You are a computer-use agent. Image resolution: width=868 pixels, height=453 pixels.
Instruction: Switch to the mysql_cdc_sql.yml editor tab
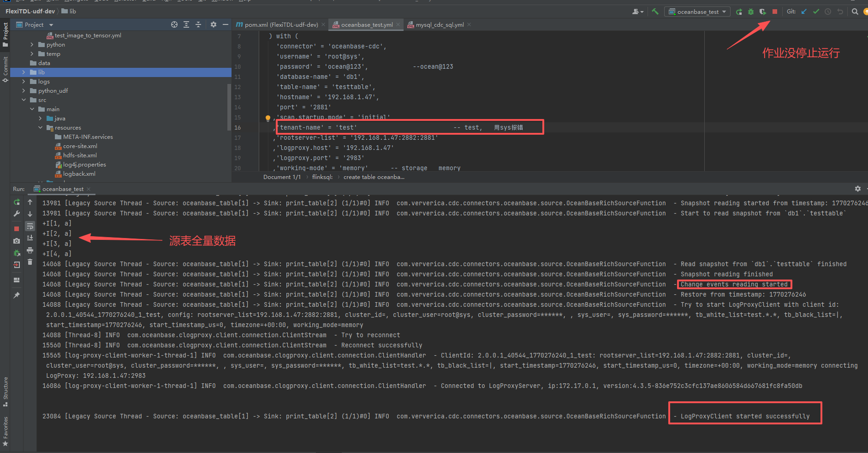[439, 25]
